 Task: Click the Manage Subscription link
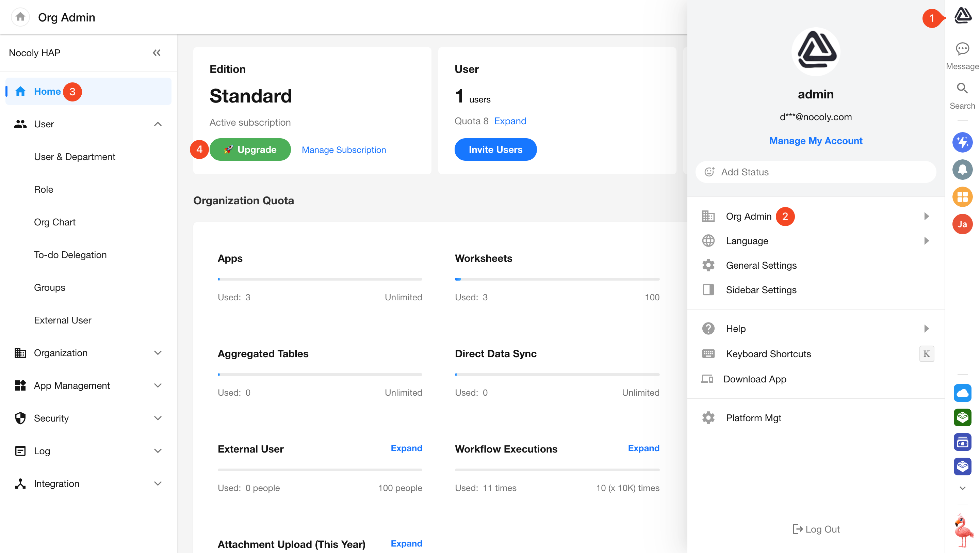[344, 150]
